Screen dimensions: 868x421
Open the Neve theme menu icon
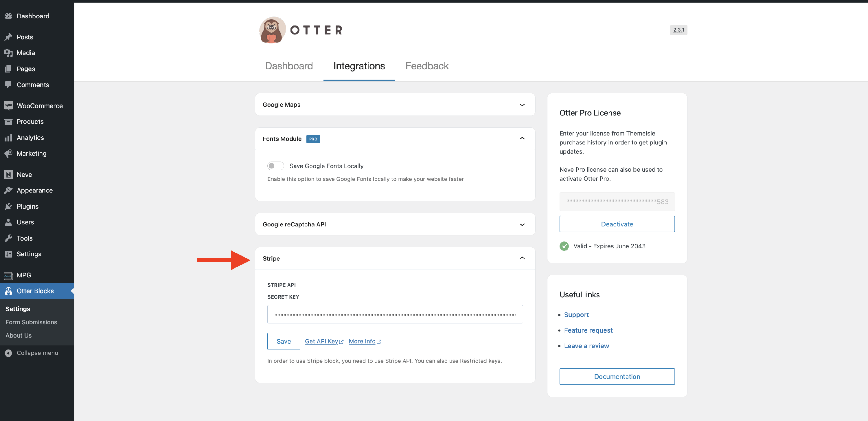coord(8,175)
